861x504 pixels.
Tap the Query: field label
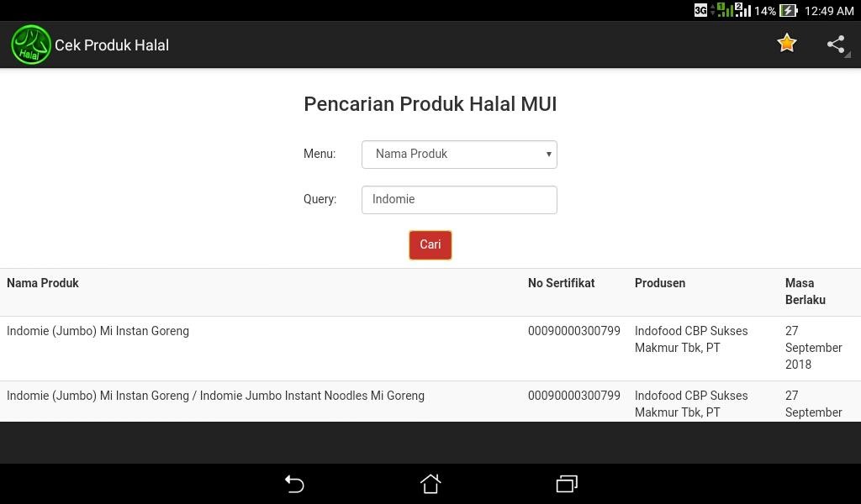point(320,199)
